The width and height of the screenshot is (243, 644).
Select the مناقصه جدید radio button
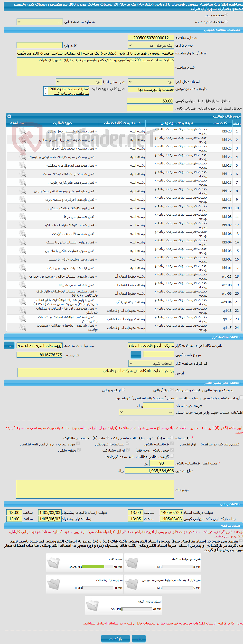(226, 15)
